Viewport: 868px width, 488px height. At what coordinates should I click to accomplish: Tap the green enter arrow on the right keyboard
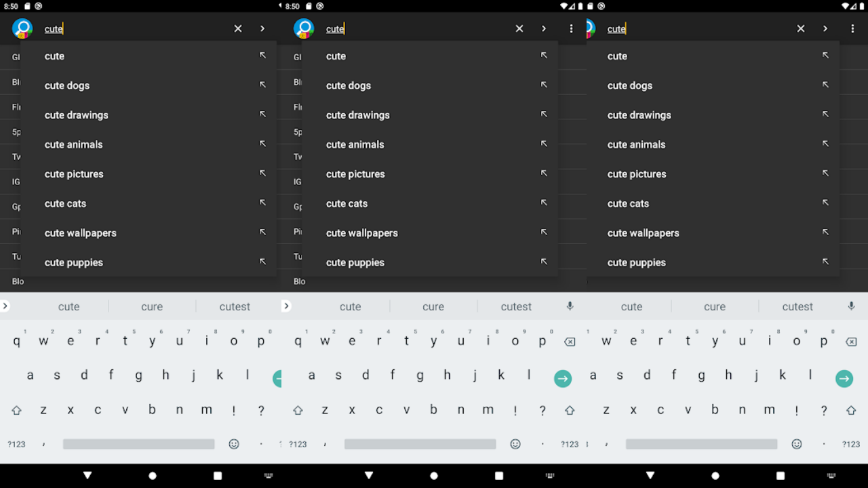click(844, 379)
